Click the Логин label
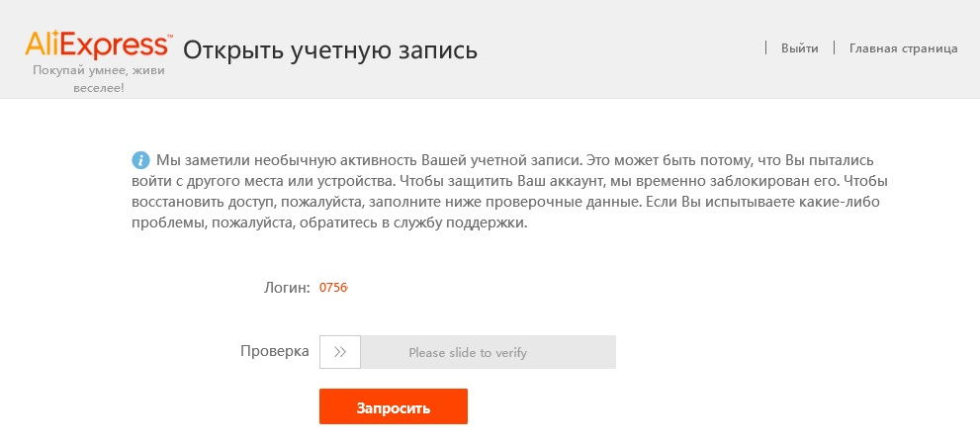The image size is (980, 444). point(287,288)
